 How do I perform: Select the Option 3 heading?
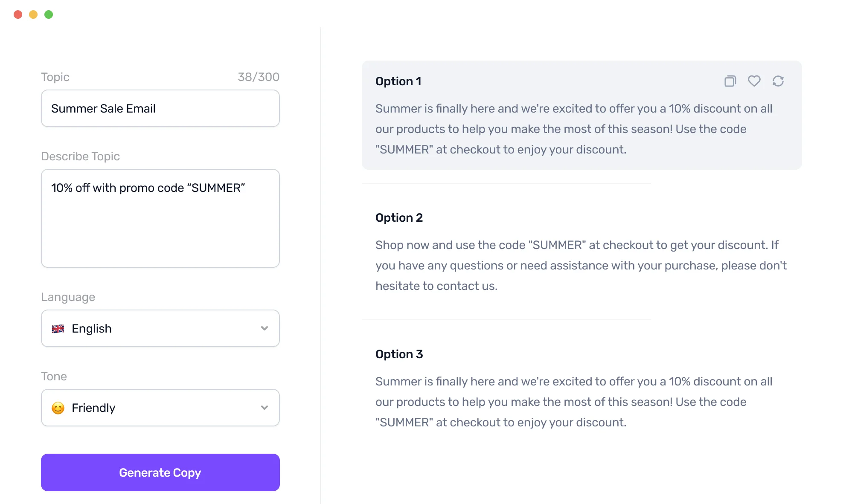(x=399, y=354)
